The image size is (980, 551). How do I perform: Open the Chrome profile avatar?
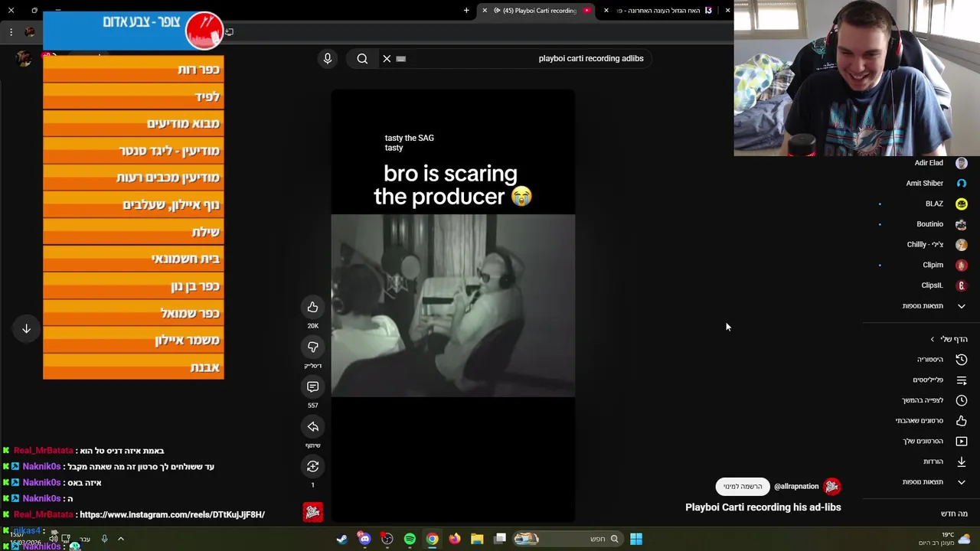pyautogui.click(x=30, y=32)
